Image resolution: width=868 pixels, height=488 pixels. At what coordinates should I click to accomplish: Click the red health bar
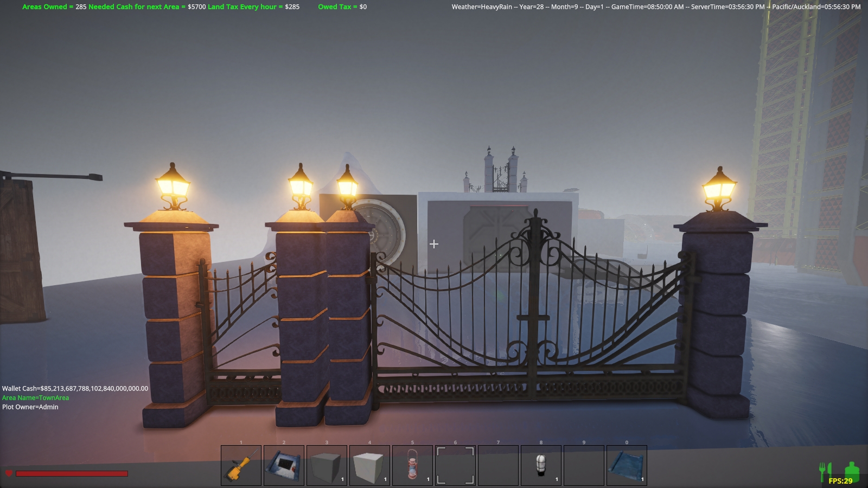click(72, 473)
